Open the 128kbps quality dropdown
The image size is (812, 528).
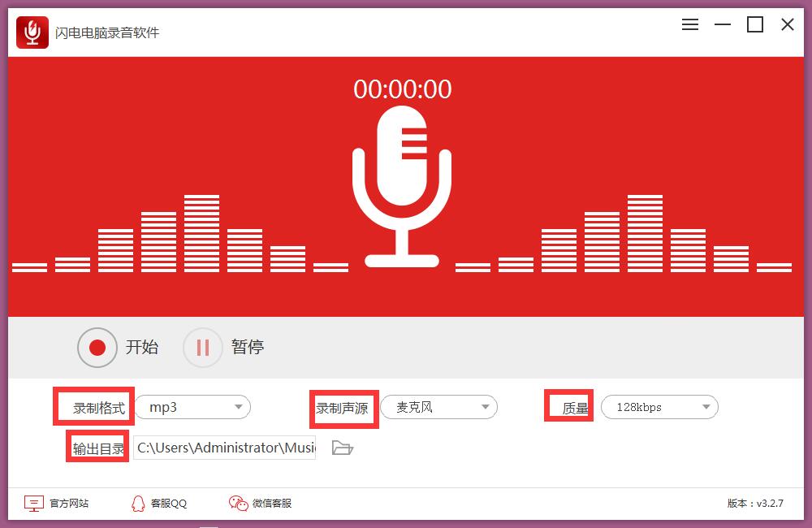(659, 407)
